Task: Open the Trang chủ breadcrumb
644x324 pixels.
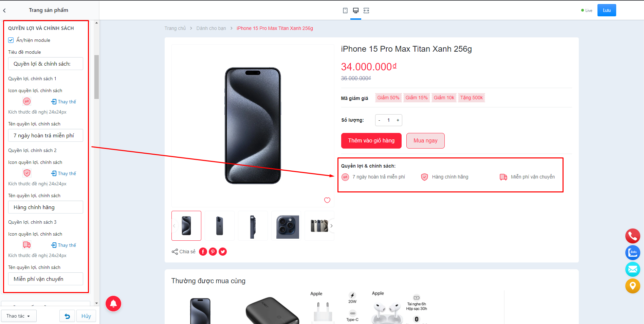Action: (175, 28)
